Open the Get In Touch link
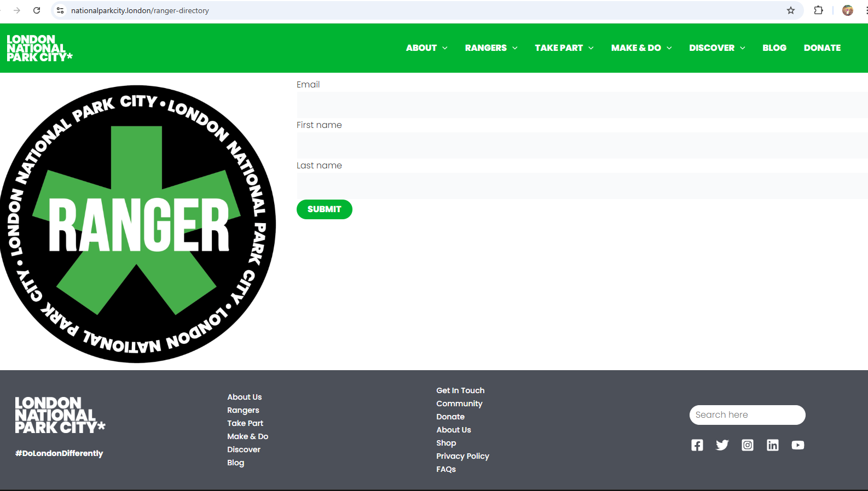Screen dimensions: 868x491 pos(460,390)
